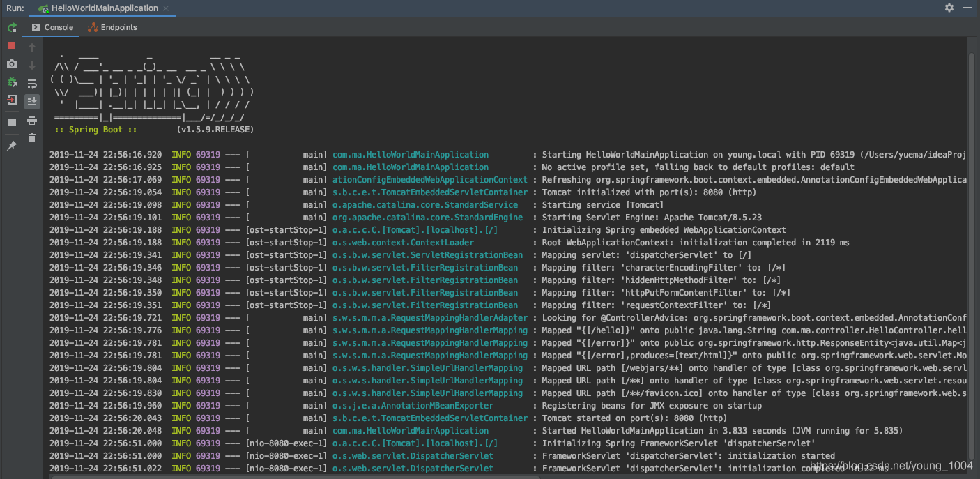Toggle scroll to the end of console
The width and height of the screenshot is (980, 479).
tap(32, 102)
